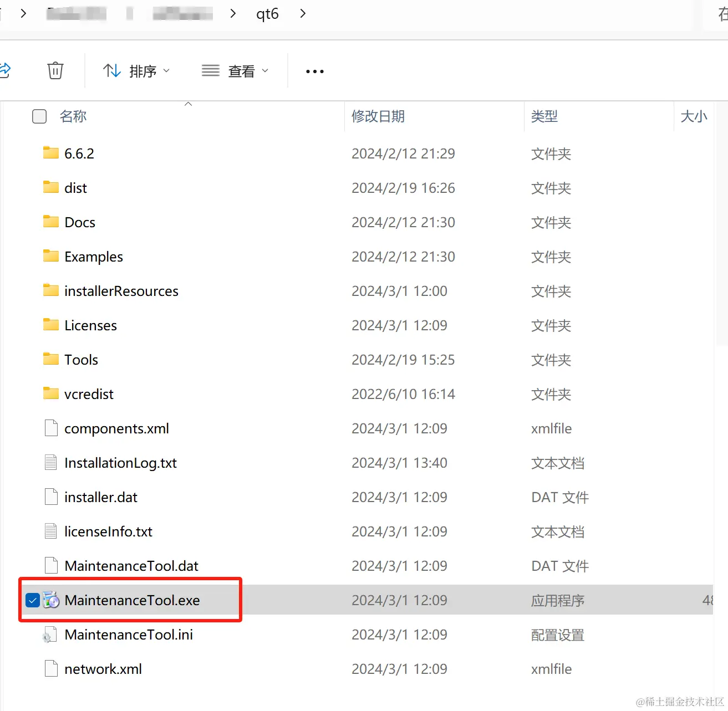Screen dimensions: 728x711
Task: Sort by the 类型 column header
Action: [544, 116]
